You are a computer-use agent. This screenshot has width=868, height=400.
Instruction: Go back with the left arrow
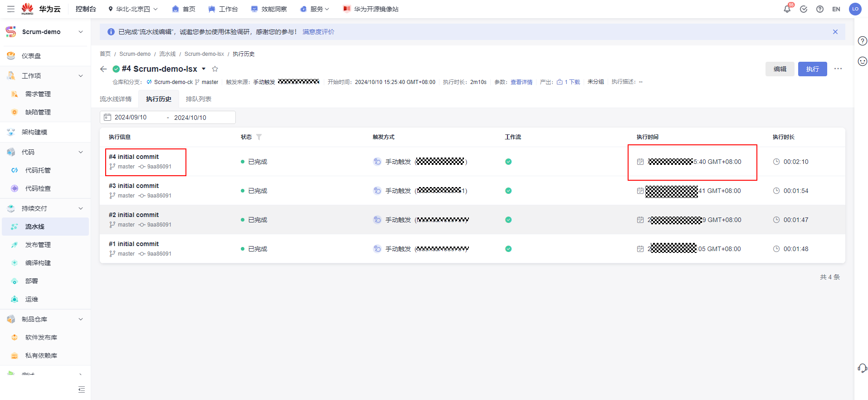coord(103,69)
